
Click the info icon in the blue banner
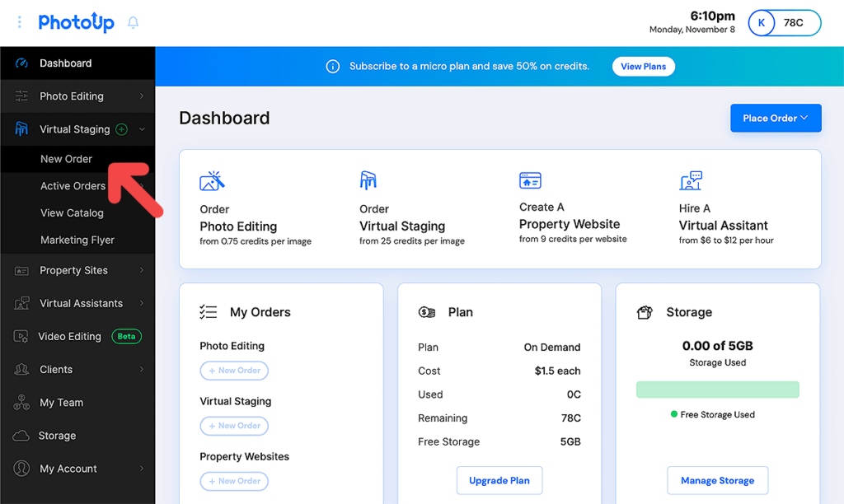coord(333,67)
